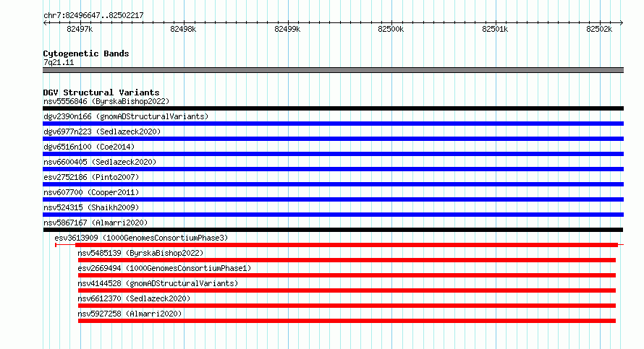Click the blue bar for dgv2390n166
The width and height of the screenshot is (644, 349).
(x=333, y=124)
